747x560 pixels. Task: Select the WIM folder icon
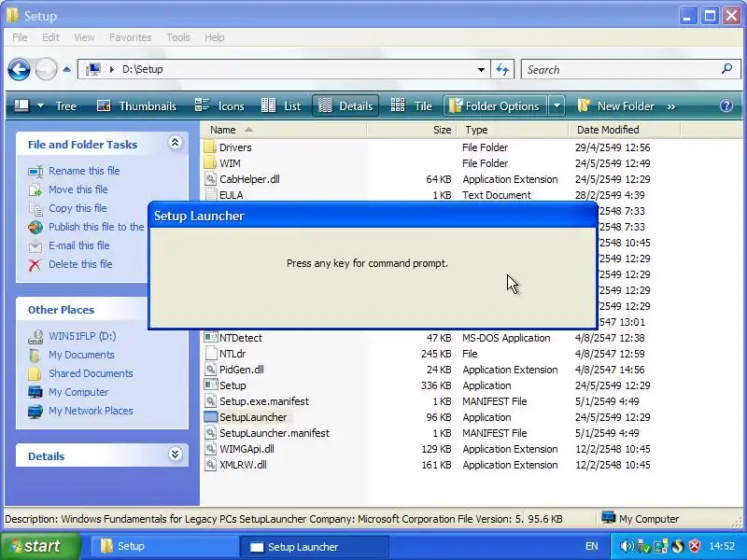coord(211,163)
